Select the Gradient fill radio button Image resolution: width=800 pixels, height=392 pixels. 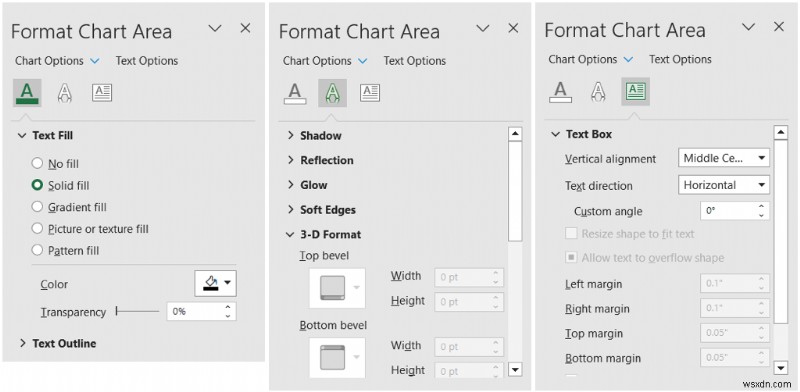point(37,207)
